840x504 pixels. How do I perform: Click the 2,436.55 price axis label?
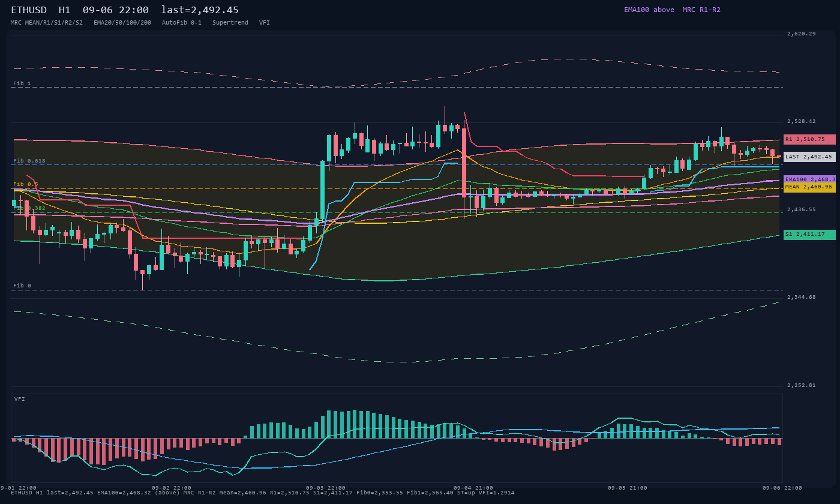click(802, 210)
